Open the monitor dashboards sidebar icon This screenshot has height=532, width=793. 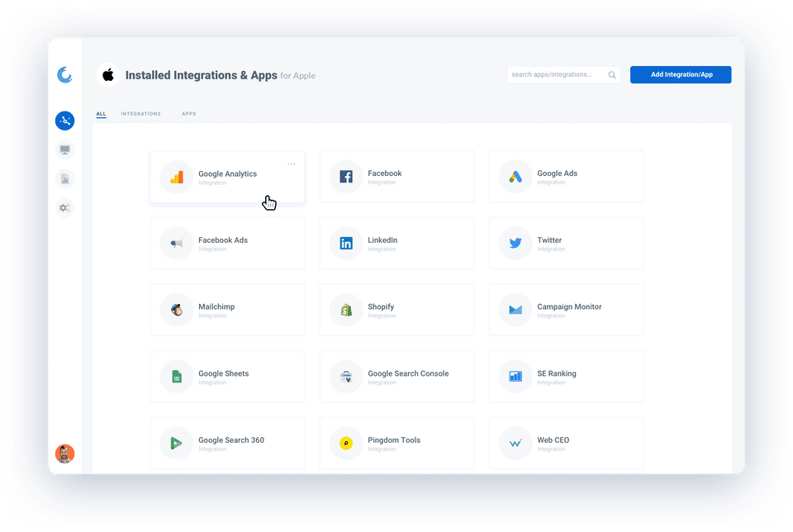(64, 150)
